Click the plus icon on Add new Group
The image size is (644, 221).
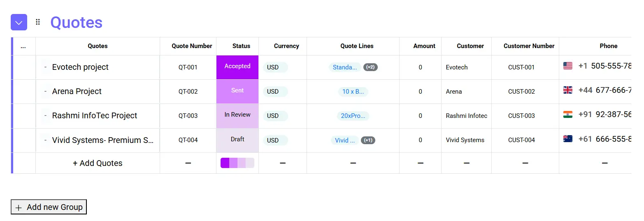pyautogui.click(x=19, y=207)
